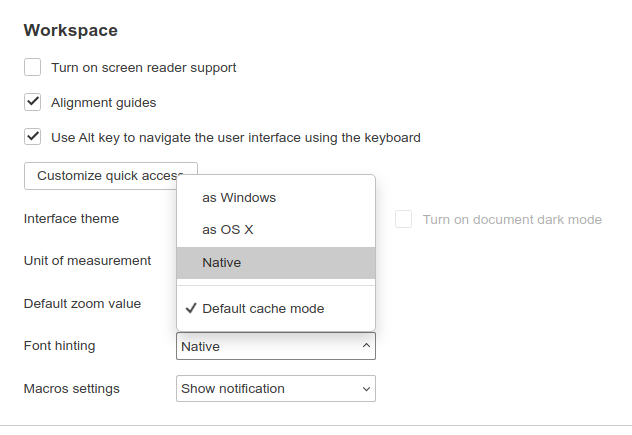632x435 pixels.
Task: Click the Macros settings label
Action: click(x=71, y=389)
